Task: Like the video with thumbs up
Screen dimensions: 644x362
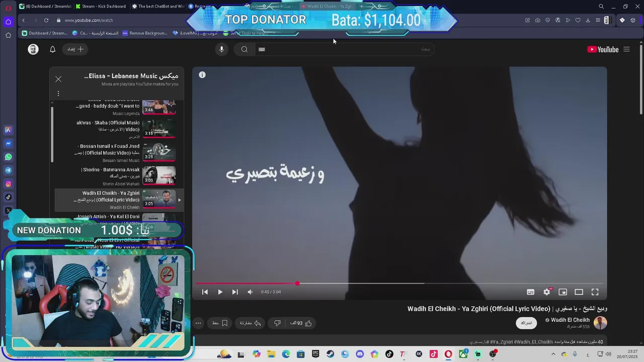Action: (301, 323)
